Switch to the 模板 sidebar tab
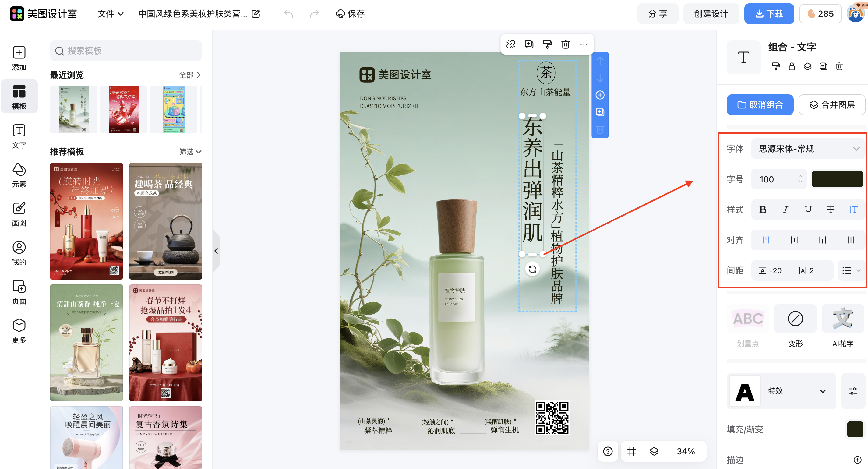The height and width of the screenshot is (469, 868). 19,96
